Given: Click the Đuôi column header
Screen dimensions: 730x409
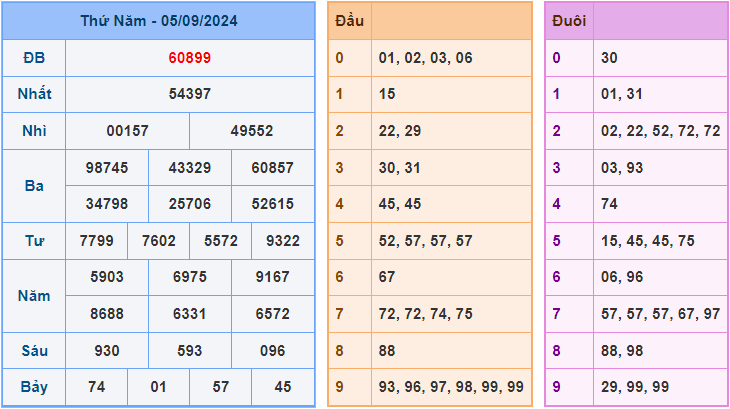Looking at the screenshot, I should (569, 21).
